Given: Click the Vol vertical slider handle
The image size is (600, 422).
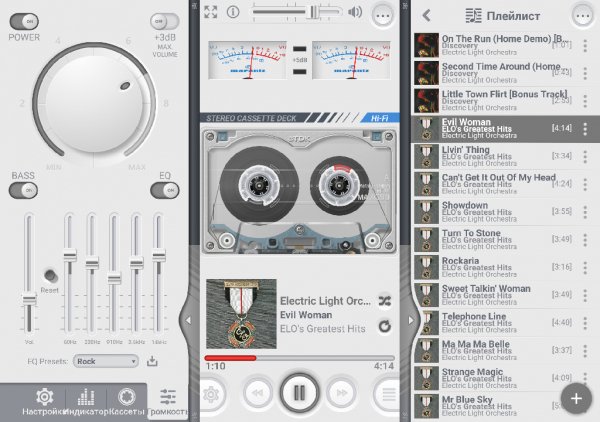Looking at the screenshot, I should (x=29, y=300).
